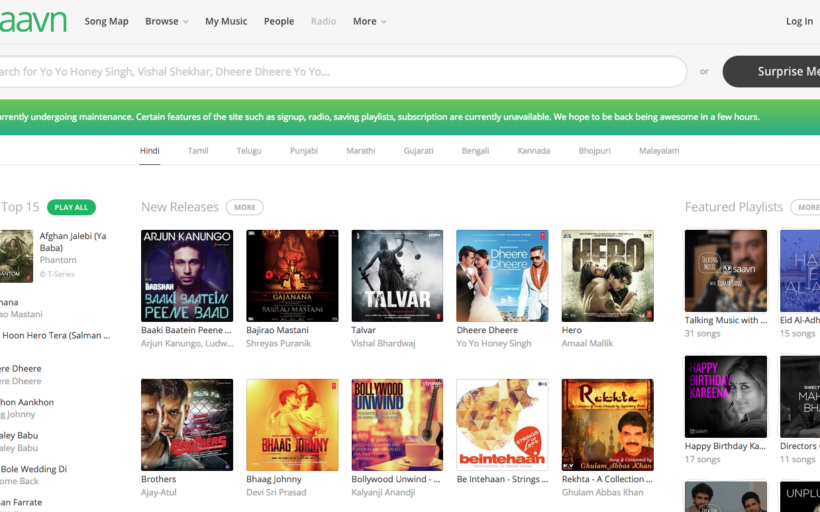Switch to the Gujarati tab
Image resolution: width=820 pixels, height=512 pixels.
[x=418, y=151]
